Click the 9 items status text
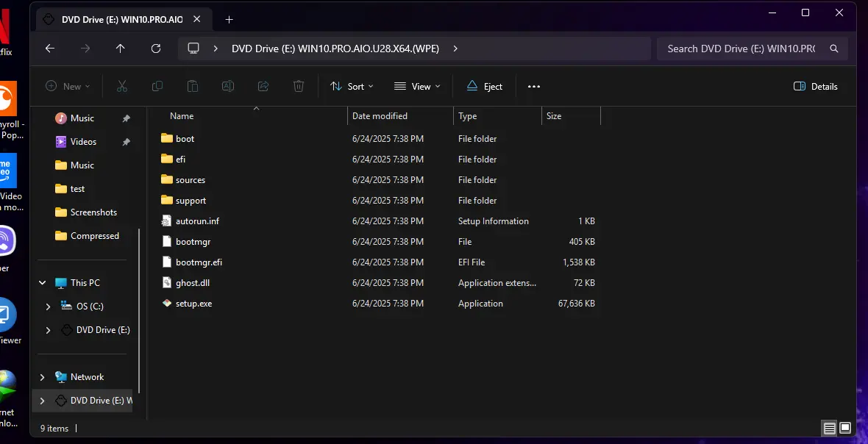868x444 pixels. point(54,429)
